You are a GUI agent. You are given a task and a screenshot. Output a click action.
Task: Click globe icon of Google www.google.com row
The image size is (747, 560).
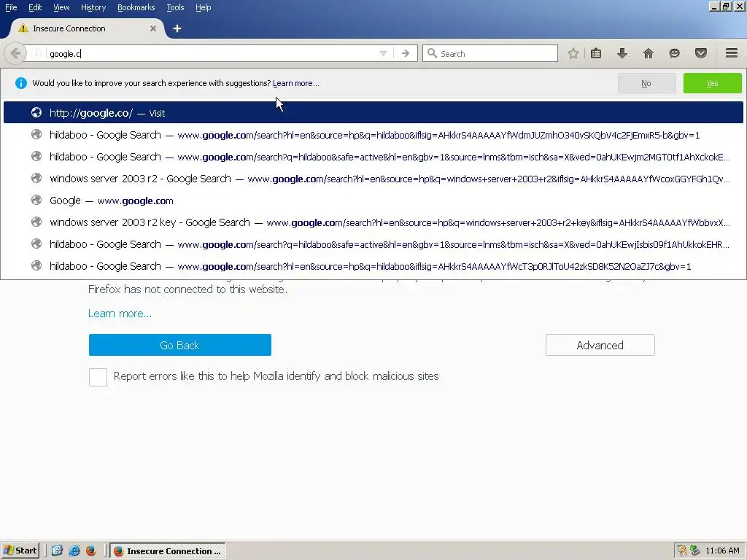[36, 200]
